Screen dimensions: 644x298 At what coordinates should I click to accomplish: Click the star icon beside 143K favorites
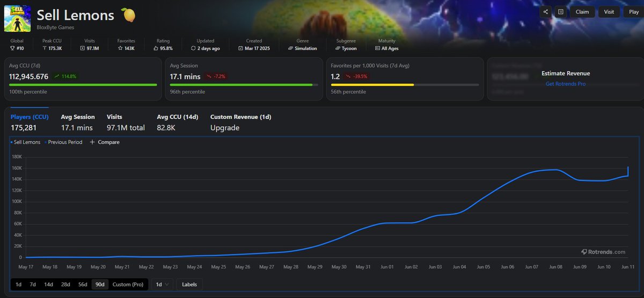(120, 48)
